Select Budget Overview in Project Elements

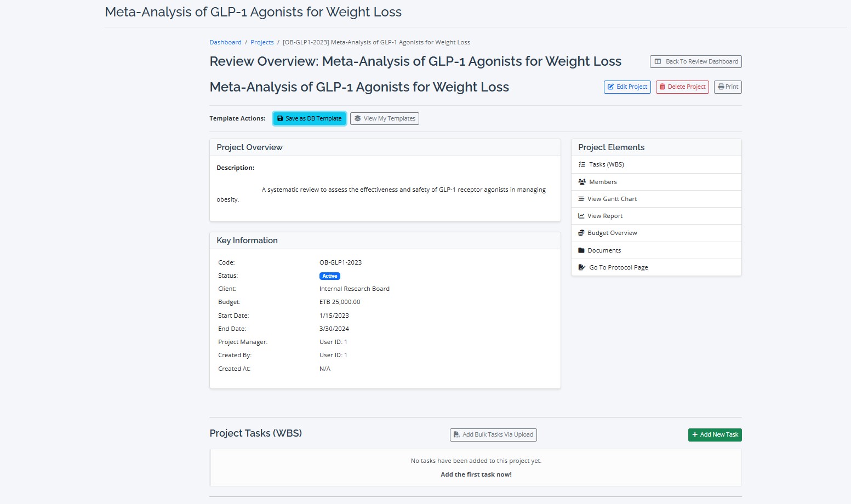tap(612, 233)
